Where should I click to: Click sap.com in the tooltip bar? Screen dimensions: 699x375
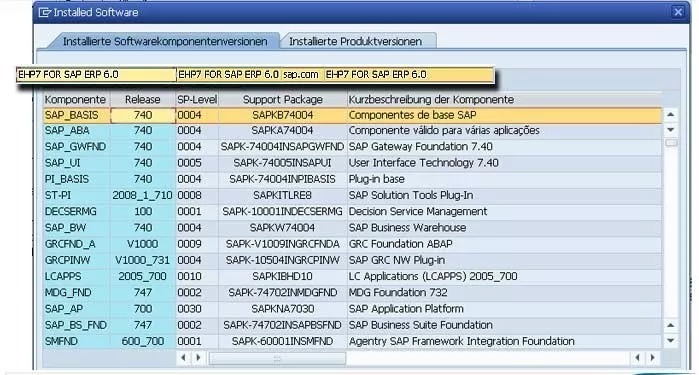pyautogui.click(x=301, y=74)
